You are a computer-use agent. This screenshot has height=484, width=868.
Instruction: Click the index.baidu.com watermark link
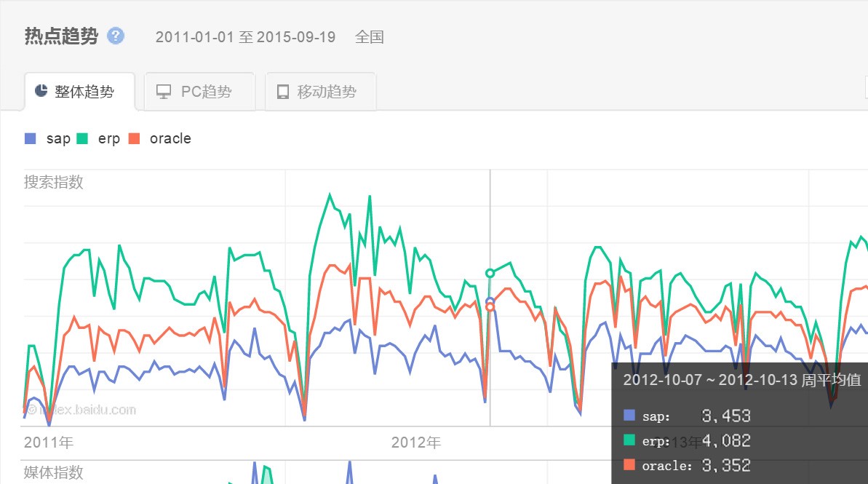click(x=81, y=410)
